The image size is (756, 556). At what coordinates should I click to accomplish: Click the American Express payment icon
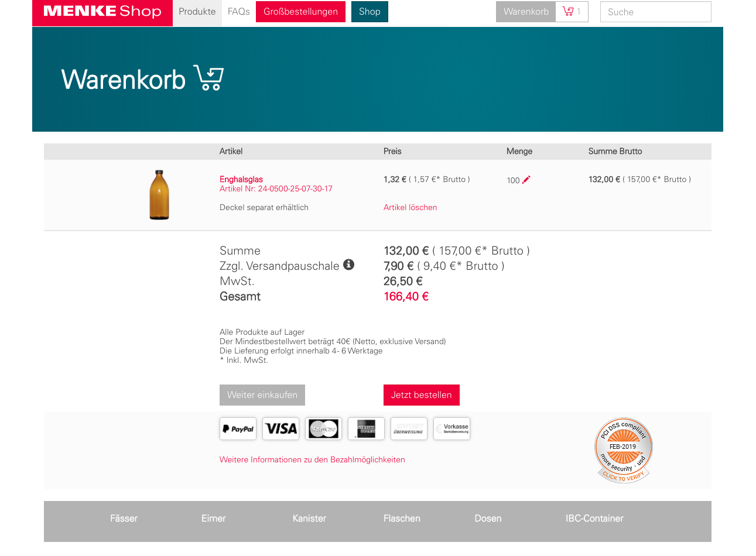[x=366, y=429]
